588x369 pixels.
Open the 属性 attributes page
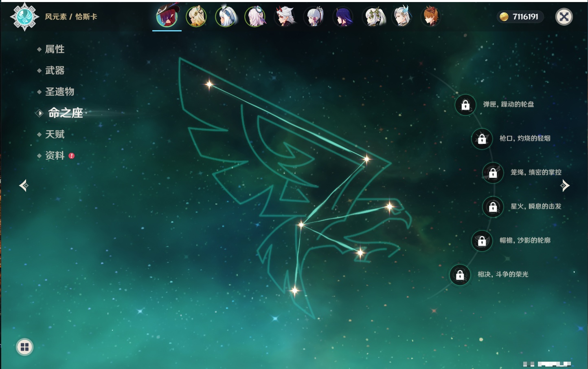[x=55, y=49]
